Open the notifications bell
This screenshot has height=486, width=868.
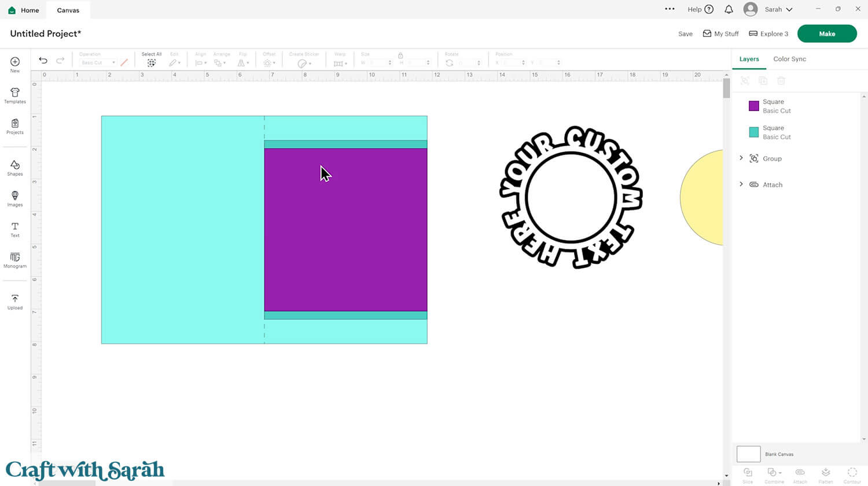(729, 9)
